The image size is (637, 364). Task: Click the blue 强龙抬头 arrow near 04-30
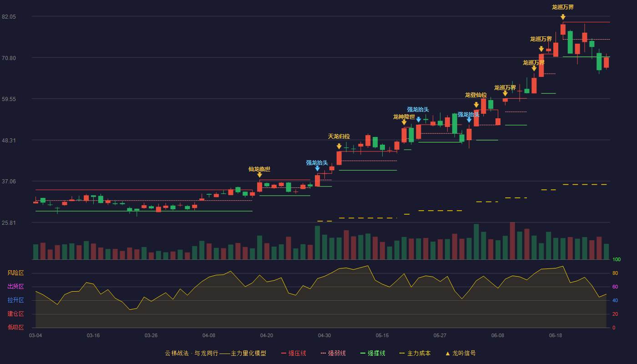point(317,168)
